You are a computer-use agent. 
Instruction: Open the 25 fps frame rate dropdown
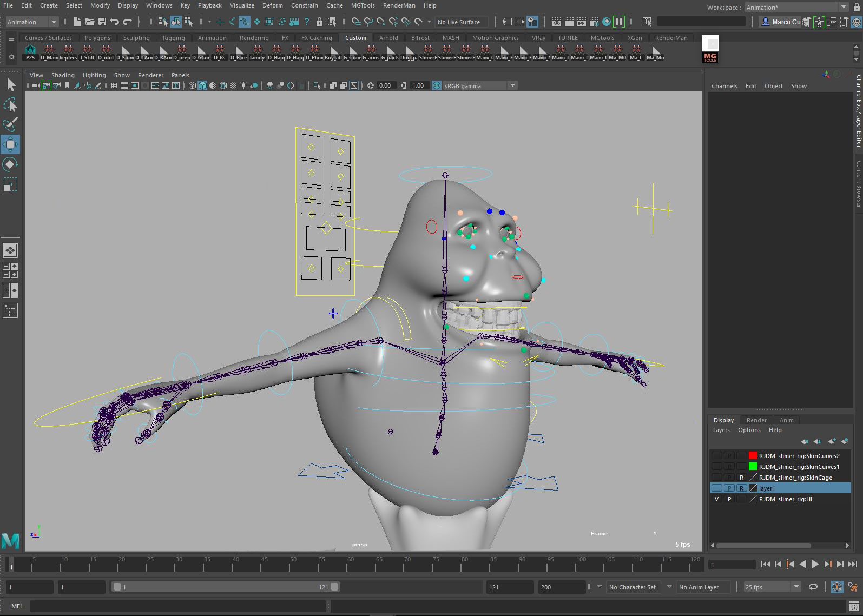772,587
